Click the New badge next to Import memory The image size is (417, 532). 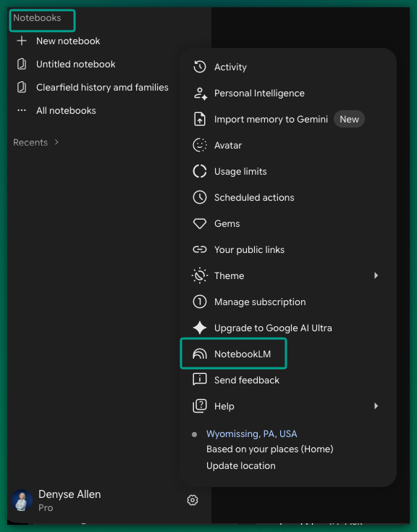(x=349, y=119)
